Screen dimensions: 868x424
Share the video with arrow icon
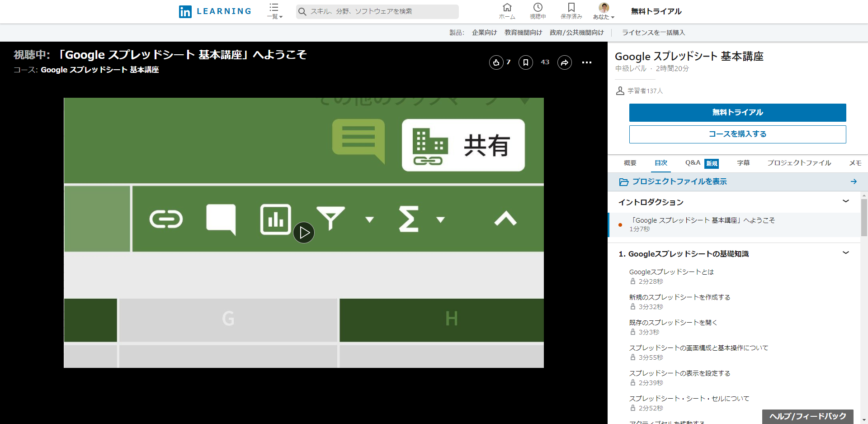pos(565,62)
